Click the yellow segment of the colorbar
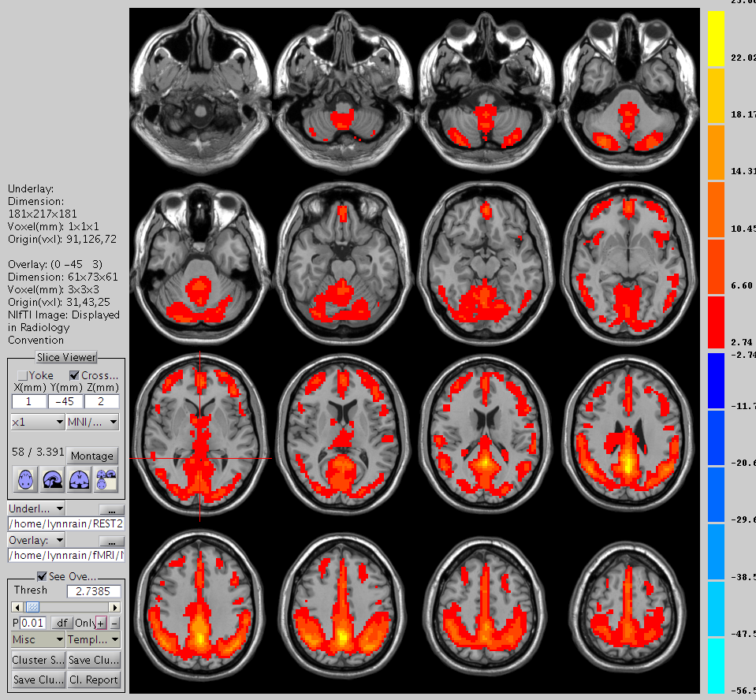The height and width of the screenshot is (700, 756). [716, 39]
